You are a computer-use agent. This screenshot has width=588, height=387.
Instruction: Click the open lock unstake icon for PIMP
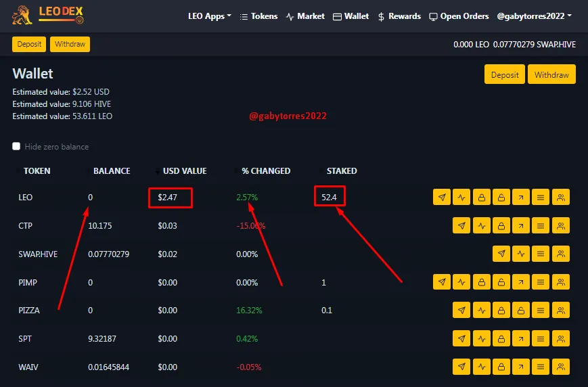pyautogui.click(x=501, y=282)
